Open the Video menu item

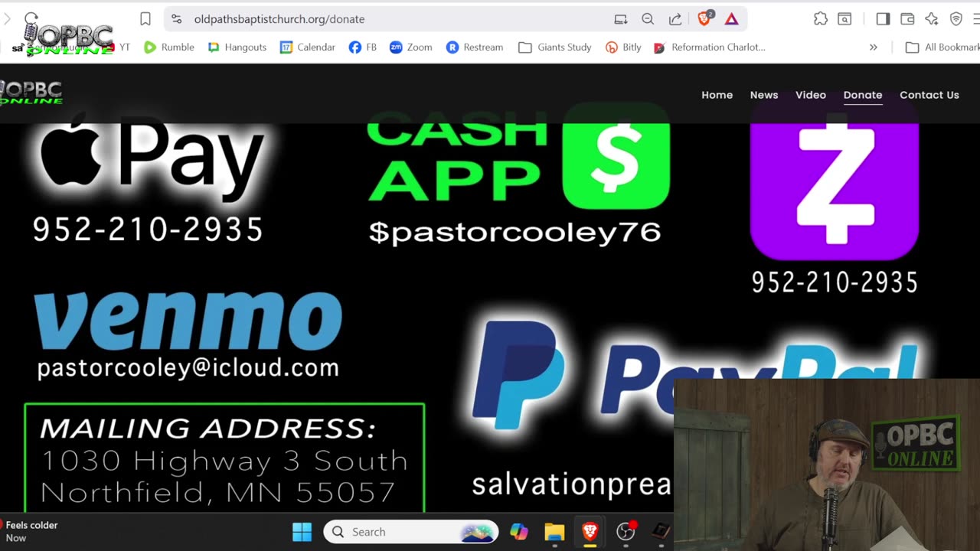click(811, 95)
